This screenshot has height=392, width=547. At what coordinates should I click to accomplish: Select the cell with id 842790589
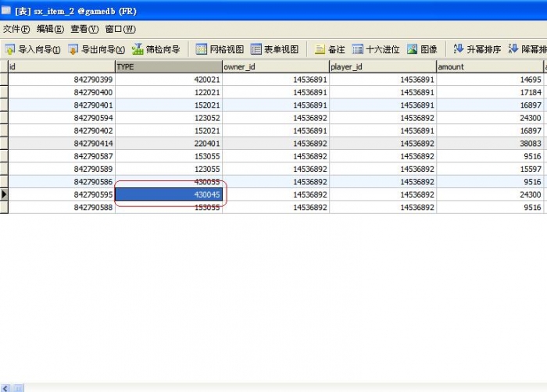[62, 169]
